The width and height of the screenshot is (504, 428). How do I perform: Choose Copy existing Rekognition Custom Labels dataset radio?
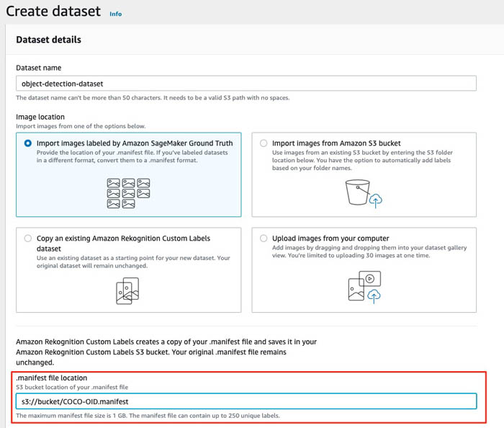[x=28, y=238]
